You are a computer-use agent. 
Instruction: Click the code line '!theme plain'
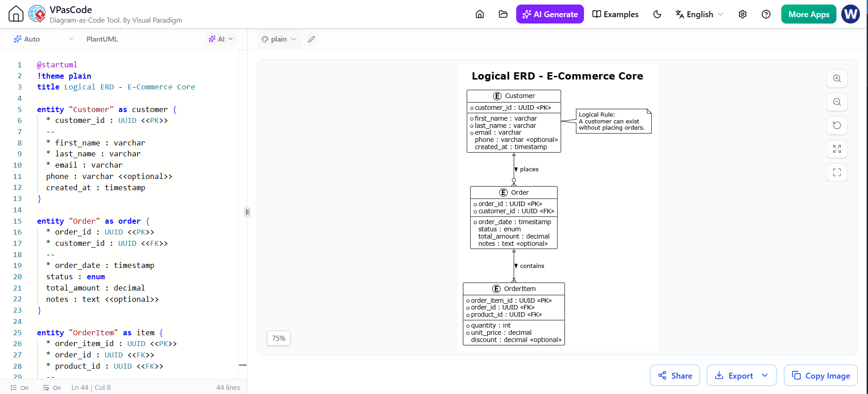click(64, 76)
